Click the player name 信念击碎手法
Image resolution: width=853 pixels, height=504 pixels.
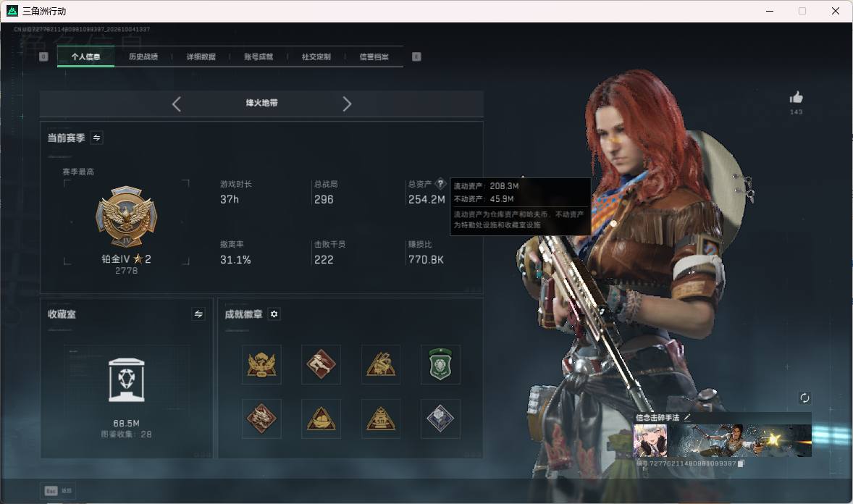point(657,417)
